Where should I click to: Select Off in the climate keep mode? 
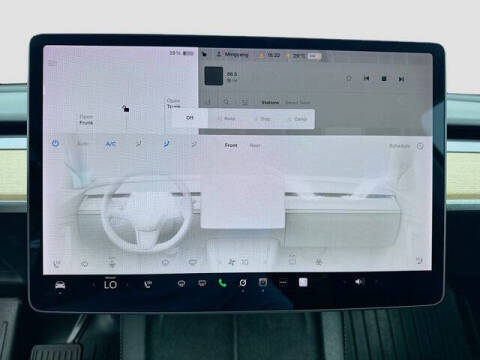[x=190, y=118]
